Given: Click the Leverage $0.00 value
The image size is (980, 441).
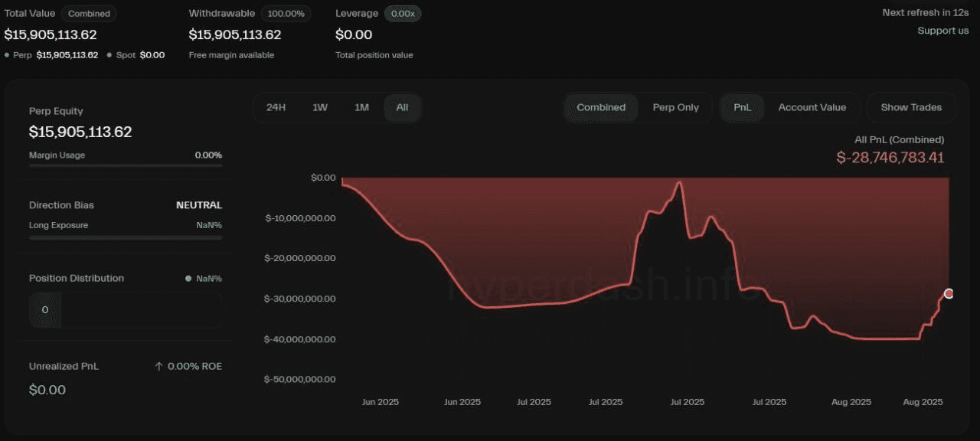Looking at the screenshot, I should tap(354, 34).
